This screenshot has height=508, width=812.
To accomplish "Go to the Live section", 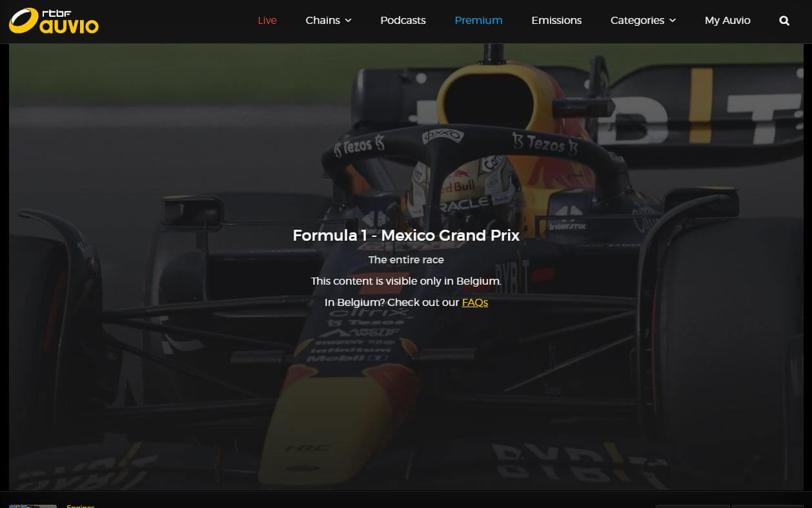I will pyautogui.click(x=267, y=21).
